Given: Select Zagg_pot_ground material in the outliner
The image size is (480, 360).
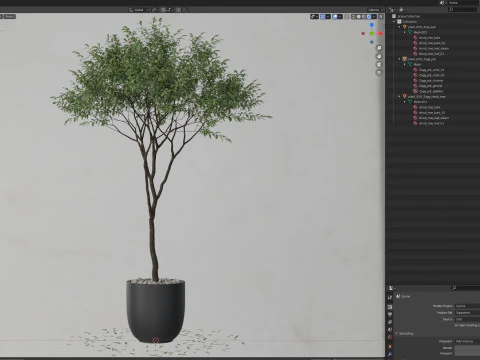Looking at the screenshot, I should [430, 86].
